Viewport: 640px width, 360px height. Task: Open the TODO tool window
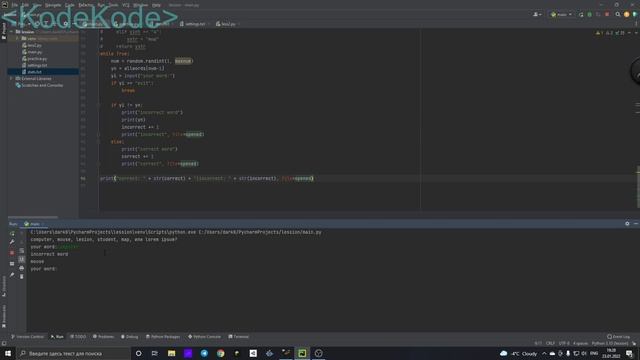pos(78,337)
